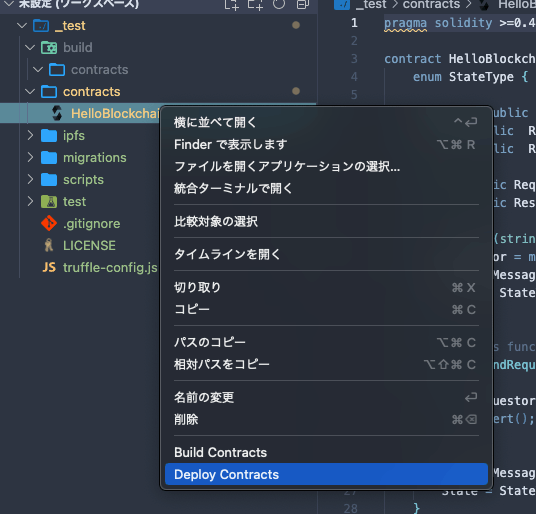Expand the test folder chevron
This screenshot has height=514, width=536.
pyautogui.click(x=30, y=201)
